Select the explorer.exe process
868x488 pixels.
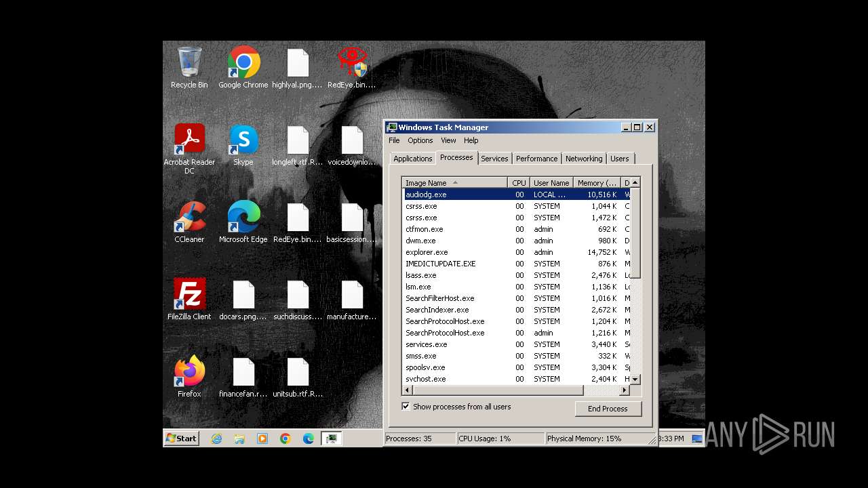(516, 252)
